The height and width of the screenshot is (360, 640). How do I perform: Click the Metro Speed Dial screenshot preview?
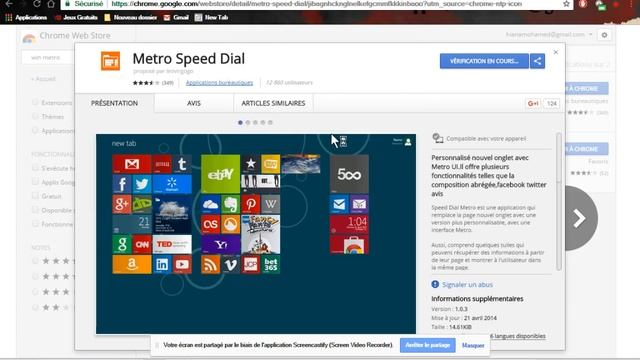pos(256,234)
